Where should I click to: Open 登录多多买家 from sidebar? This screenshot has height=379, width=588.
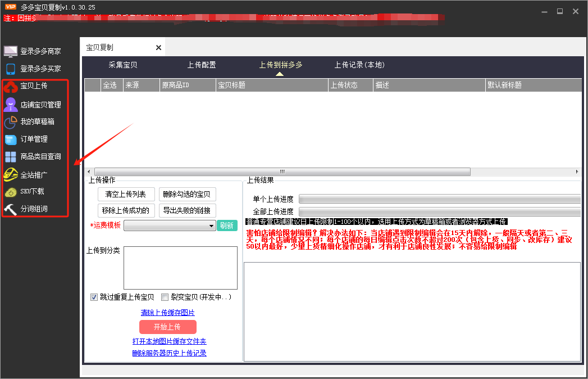coord(40,69)
